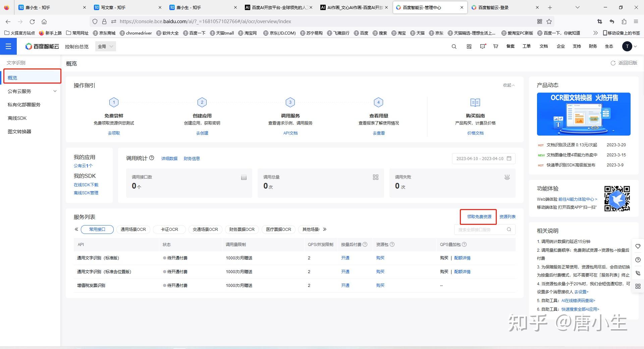Show more bookmarks overflow chevron

(x=595, y=33)
